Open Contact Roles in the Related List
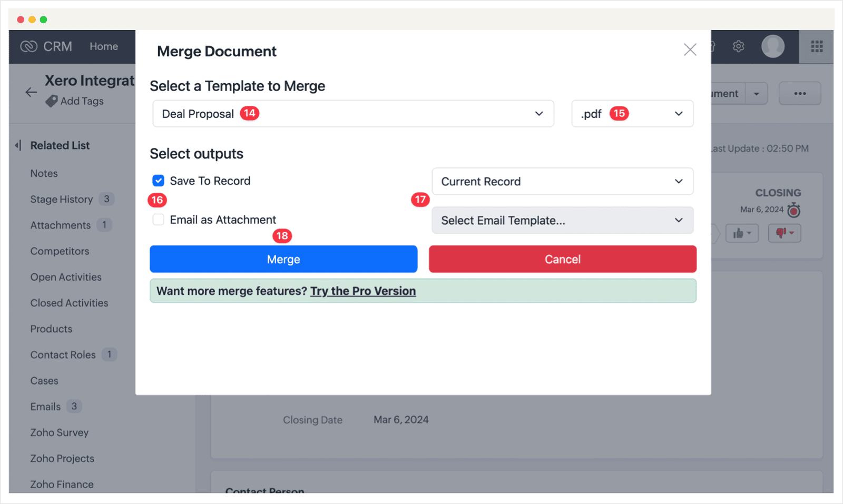This screenshot has width=843, height=504. pos(63,354)
